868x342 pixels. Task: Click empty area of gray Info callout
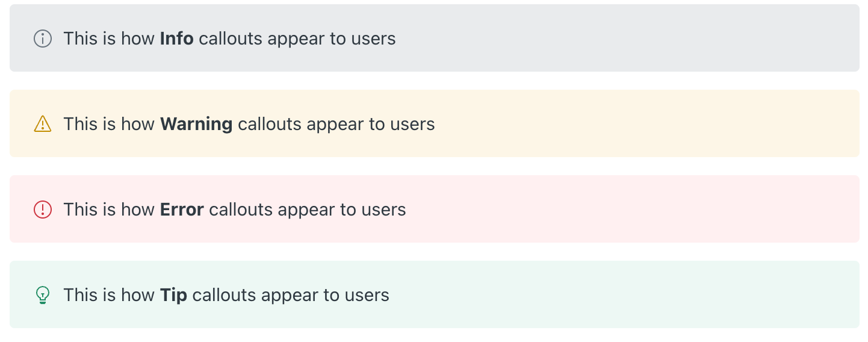point(626,39)
